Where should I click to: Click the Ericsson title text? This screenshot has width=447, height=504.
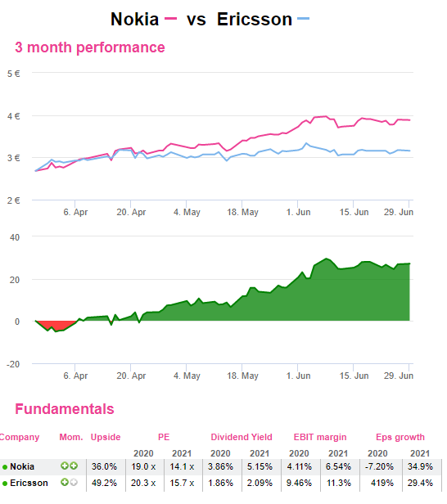[255, 19]
